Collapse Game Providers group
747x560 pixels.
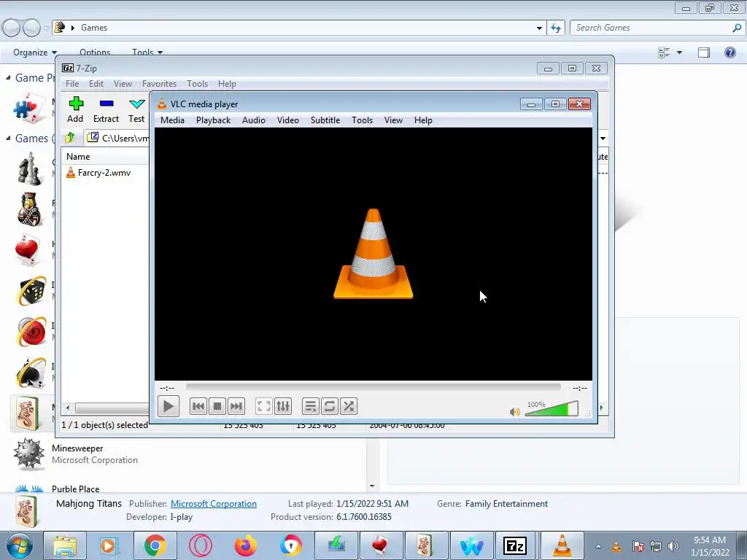[8, 77]
